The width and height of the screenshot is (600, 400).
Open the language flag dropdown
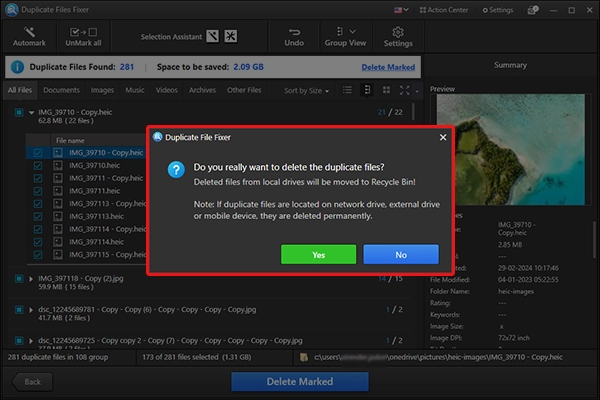tap(401, 10)
